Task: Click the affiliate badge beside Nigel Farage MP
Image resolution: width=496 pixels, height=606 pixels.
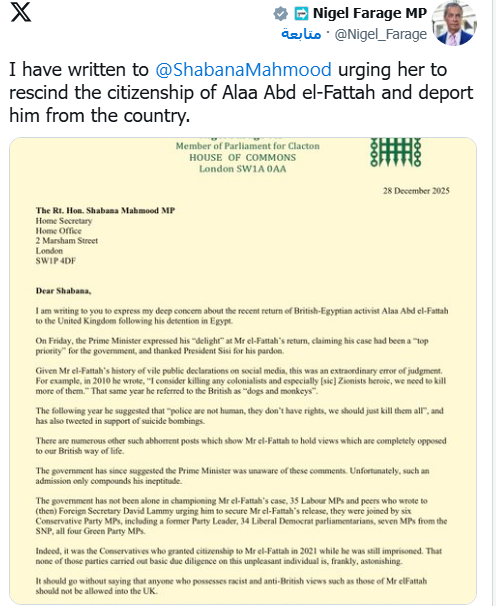Action: point(301,14)
